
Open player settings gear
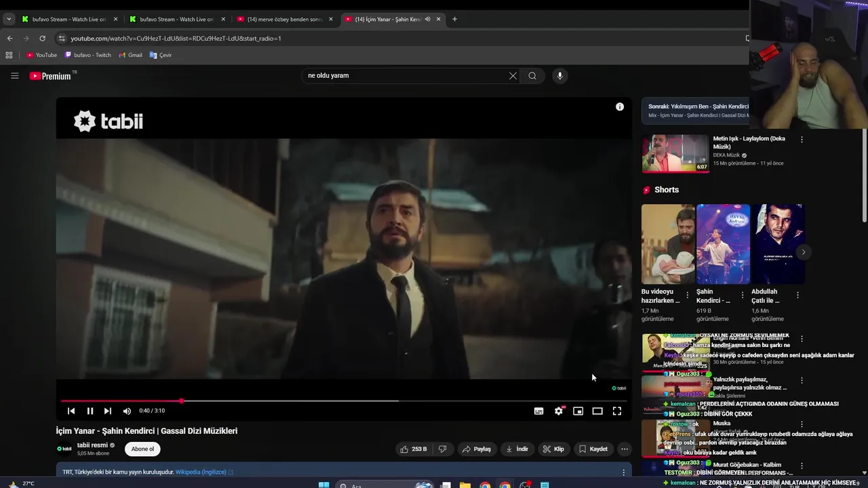pos(558,411)
